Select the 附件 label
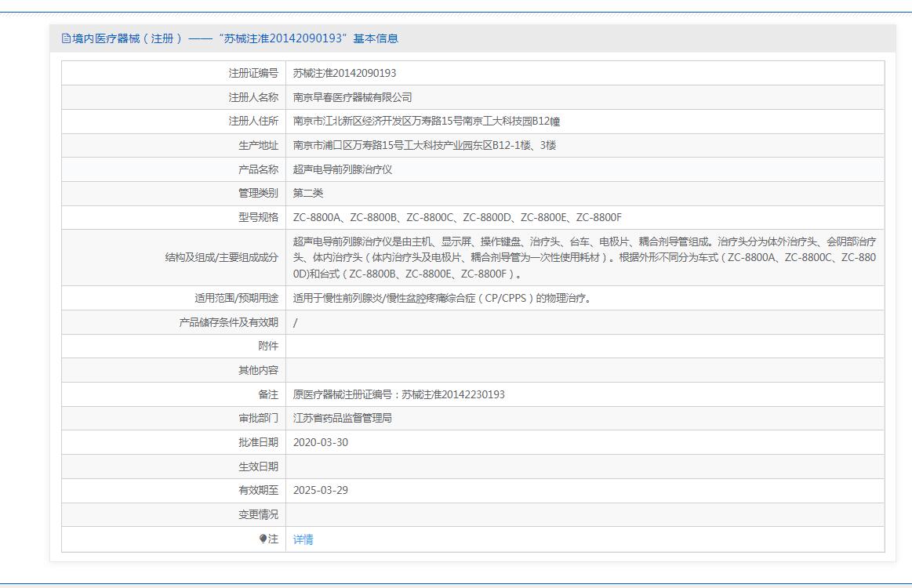This screenshot has height=588, width=912. coord(268,346)
